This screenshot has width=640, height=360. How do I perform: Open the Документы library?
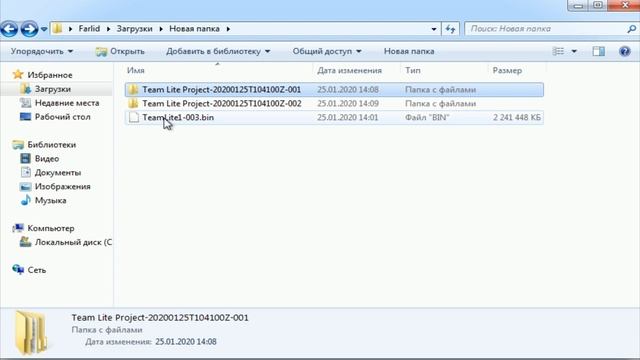tap(58, 173)
